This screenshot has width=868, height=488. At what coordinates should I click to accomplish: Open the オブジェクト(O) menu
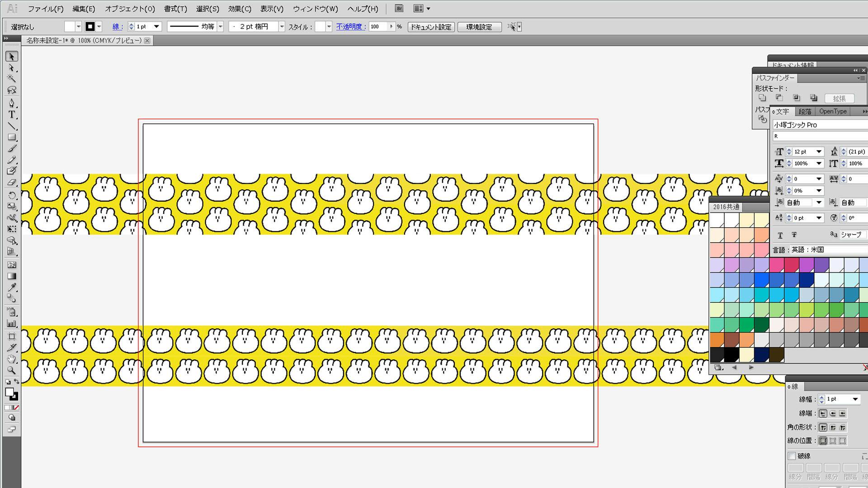[130, 9]
